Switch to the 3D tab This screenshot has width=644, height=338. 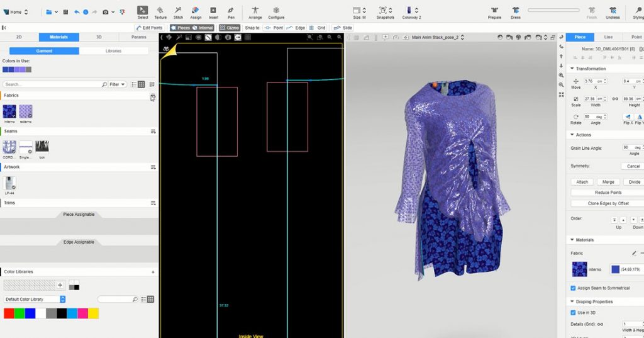click(99, 37)
